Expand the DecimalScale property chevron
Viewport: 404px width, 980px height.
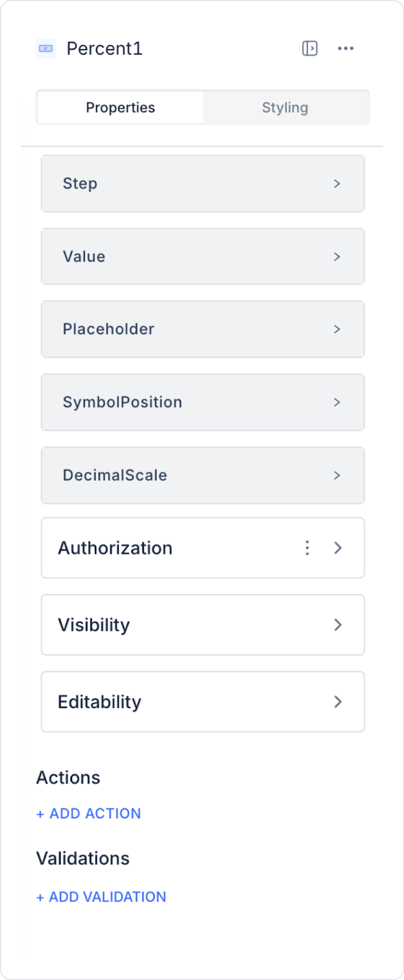[337, 475]
